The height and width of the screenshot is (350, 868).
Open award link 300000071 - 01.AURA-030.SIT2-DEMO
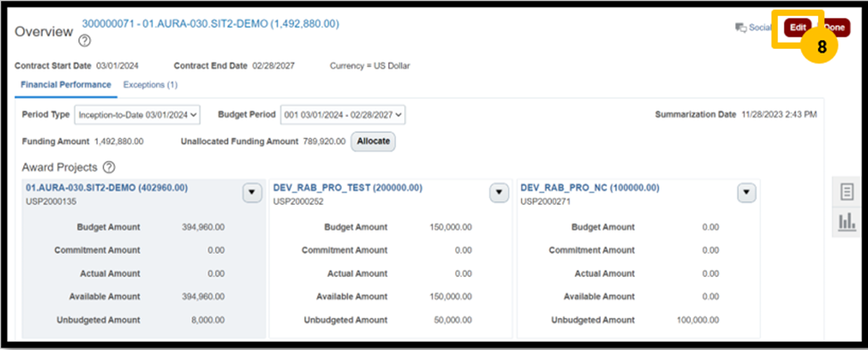(210, 24)
